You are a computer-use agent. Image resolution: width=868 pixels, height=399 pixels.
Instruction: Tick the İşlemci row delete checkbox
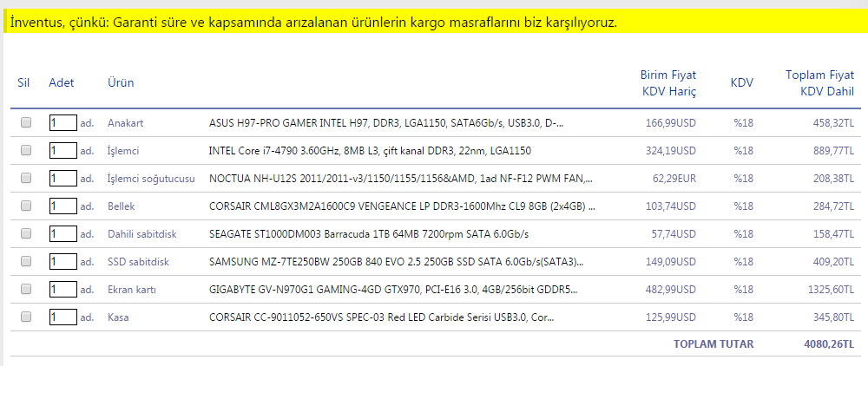(x=26, y=151)
